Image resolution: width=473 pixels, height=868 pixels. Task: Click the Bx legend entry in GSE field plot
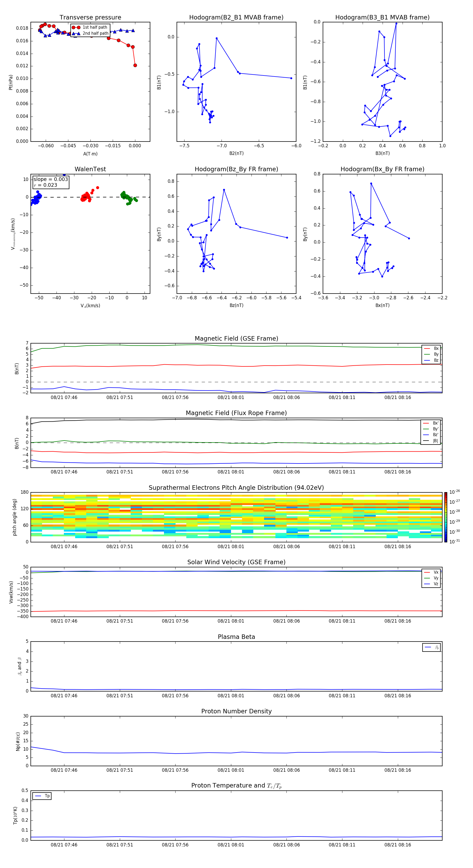tap(431, 349)
